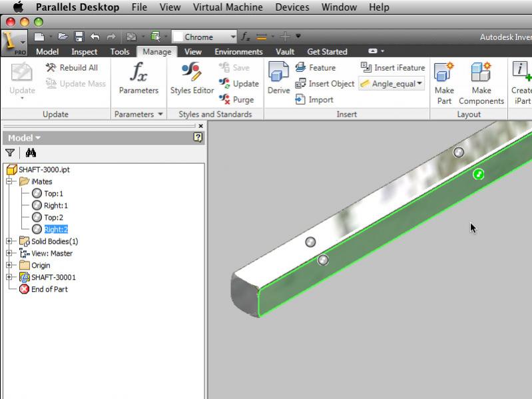
Task: Click the Create iPart tool
Action: pyautogui.click(x=521, y=83)
